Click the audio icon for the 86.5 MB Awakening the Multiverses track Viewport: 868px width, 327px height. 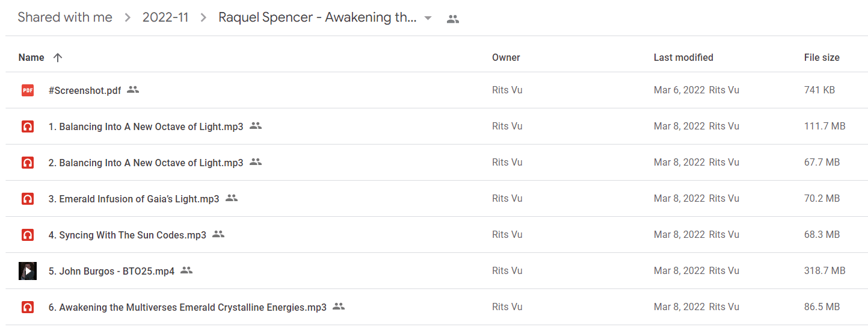click(27, 307)
